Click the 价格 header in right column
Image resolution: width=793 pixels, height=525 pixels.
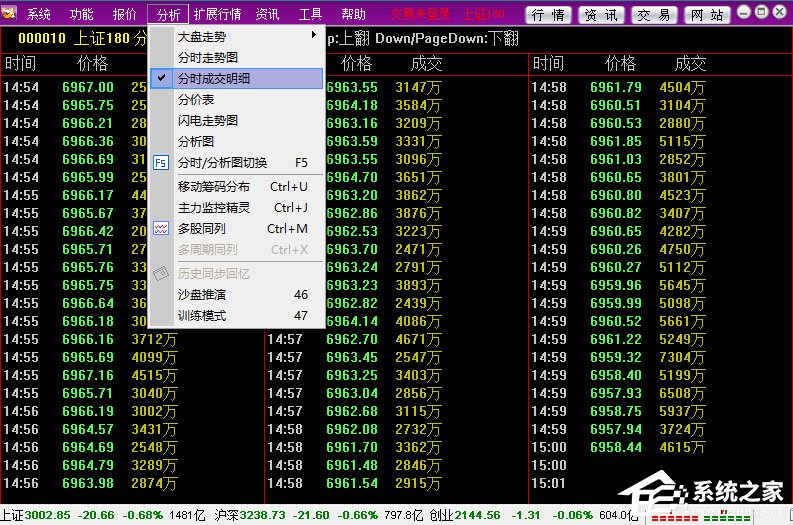pos(621,63)
